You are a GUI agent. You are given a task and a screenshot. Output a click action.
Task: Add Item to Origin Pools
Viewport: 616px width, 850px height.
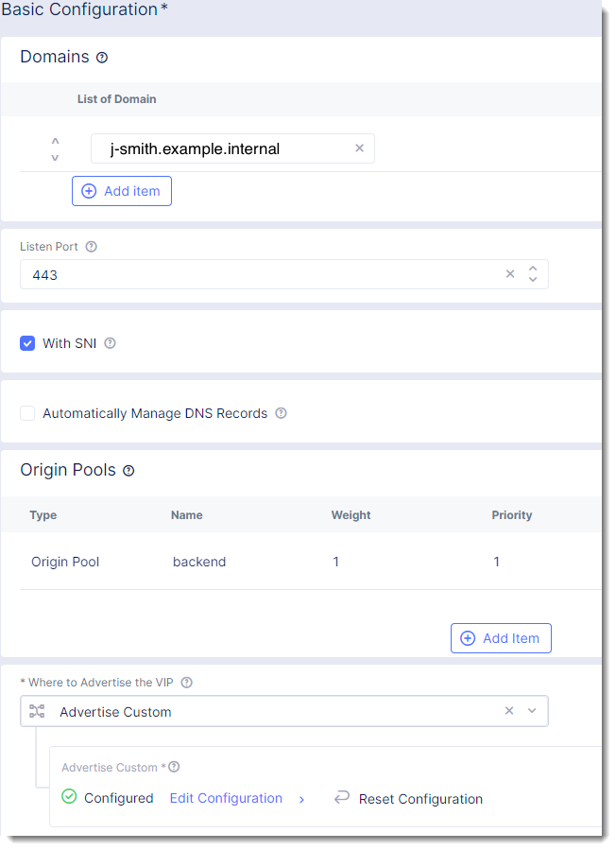[x=501, y=638]
